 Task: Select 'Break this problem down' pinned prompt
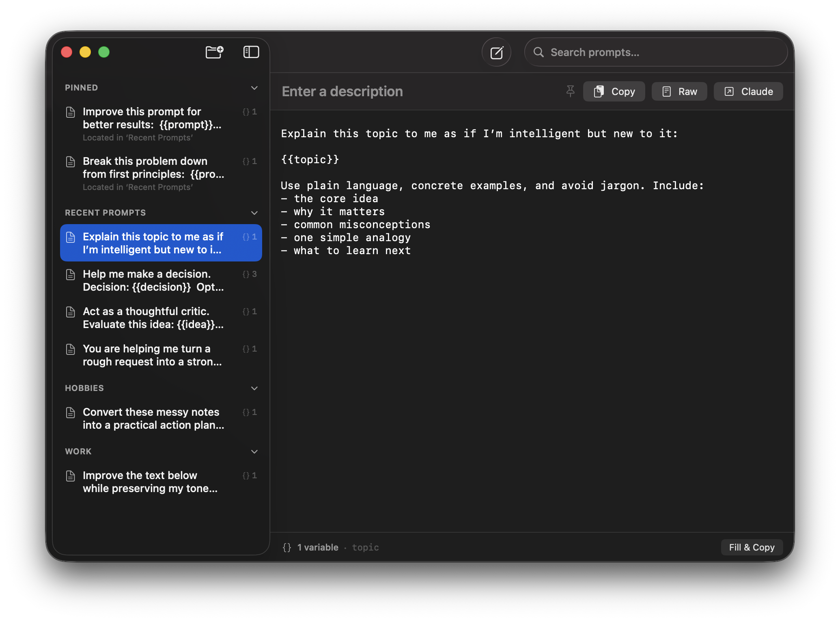(161, 173)
